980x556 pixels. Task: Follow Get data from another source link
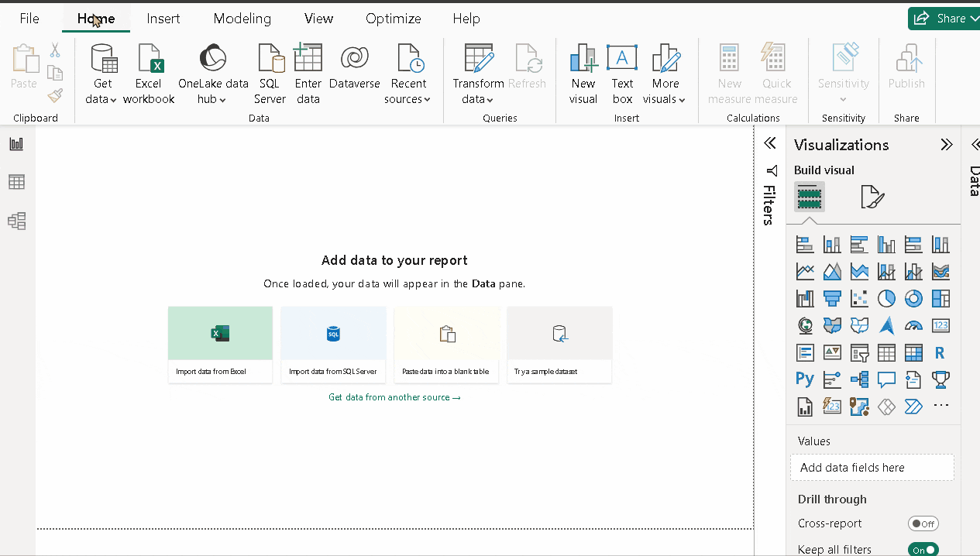(x=394, y=397)
